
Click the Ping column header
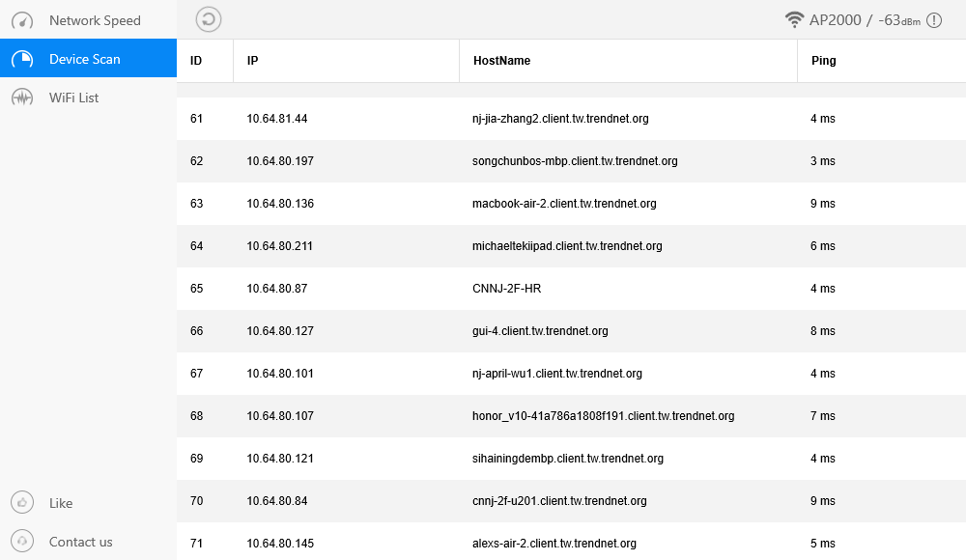tap(823, 60)
